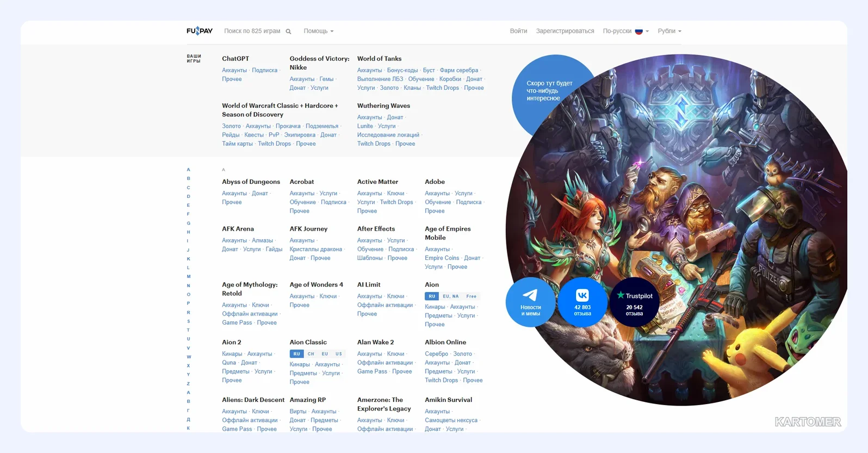Viewport: 868px width, 453px height.
Task: Open the Рубли currency dropdown
Action: coord(669,31)
